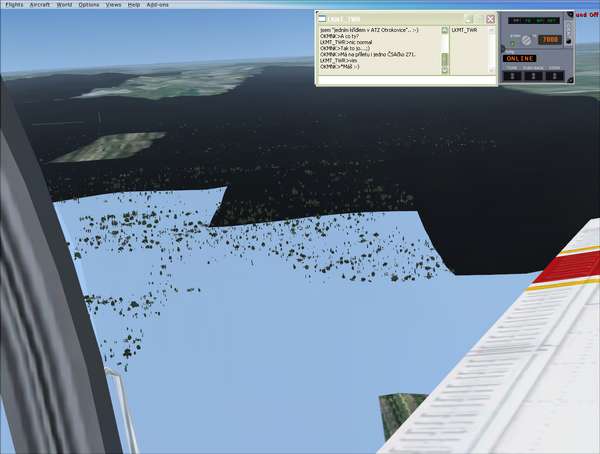Click the panel's bottom-right corner icon
This screenshot has height=454, width=600.
[x=570, y=80]
